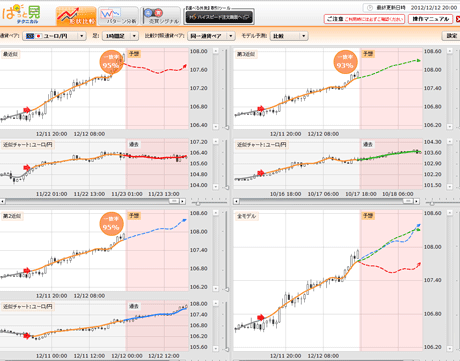The image size is (460, 361).
Task: Click the scrollbar thumb under the 11/22 chart
Action: tap(174, 201)
